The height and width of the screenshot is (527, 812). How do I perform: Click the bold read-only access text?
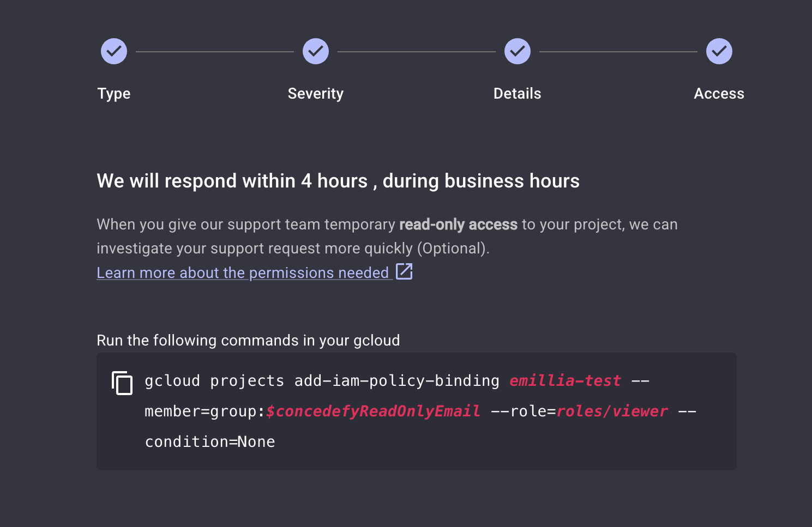point(458,225)
